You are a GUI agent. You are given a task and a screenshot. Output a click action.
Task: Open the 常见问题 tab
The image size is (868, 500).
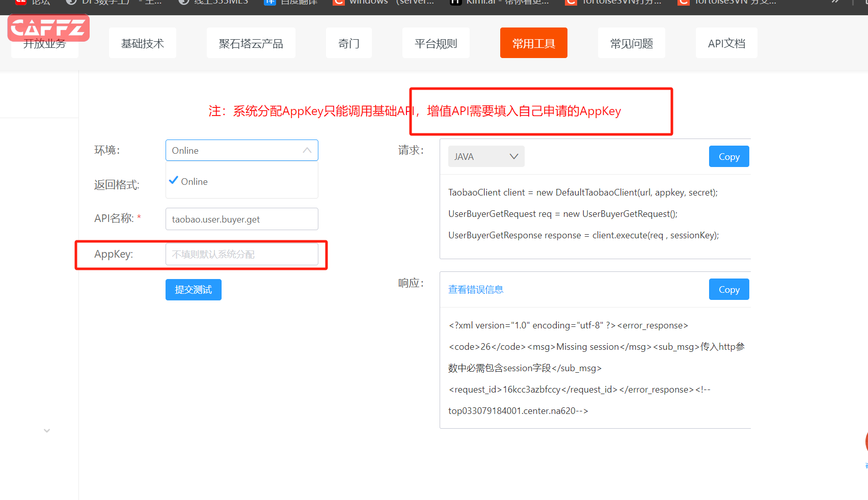[x=631, y=43]
